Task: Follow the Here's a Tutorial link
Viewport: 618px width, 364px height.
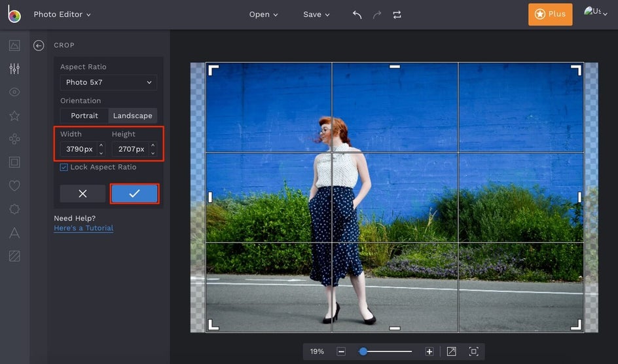Action: click(x=84, y=228)
